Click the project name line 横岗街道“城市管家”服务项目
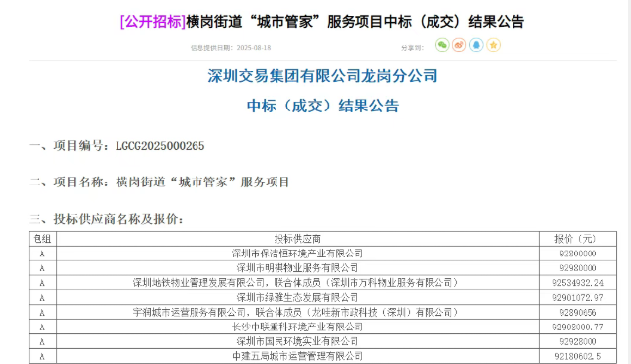This screenshot has height=364, width=631. tap(202, 182)
